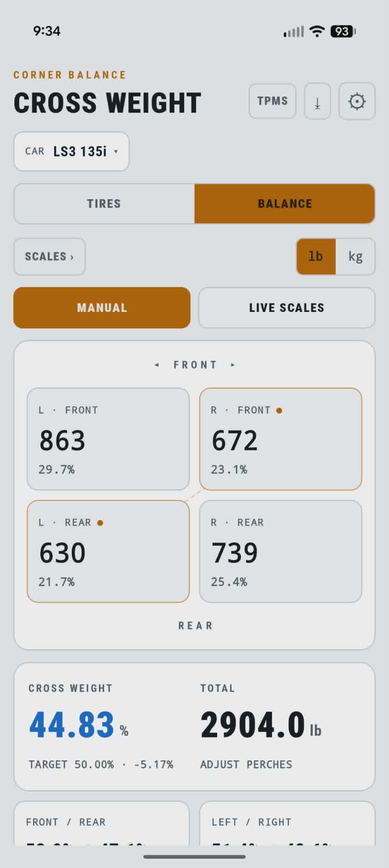This screenshot has width=389, height=868.
Task: Enable Live Scales input mode
Action: point(287,308)
